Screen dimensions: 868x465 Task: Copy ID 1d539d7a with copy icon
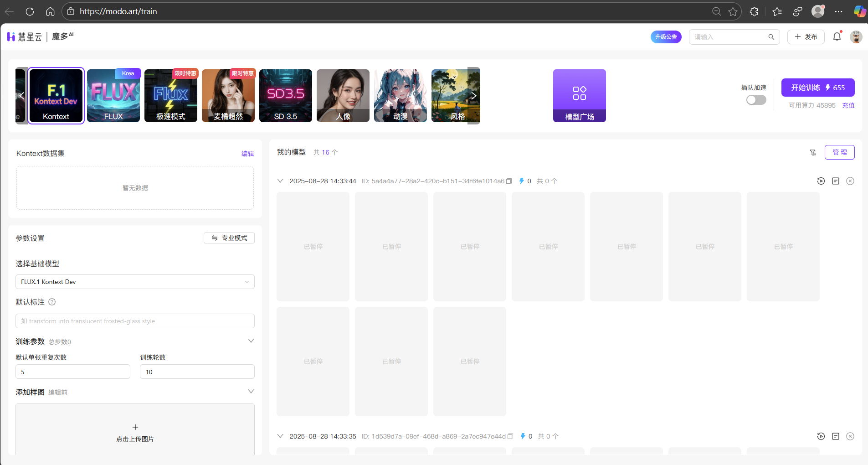(x=510, y=436)
